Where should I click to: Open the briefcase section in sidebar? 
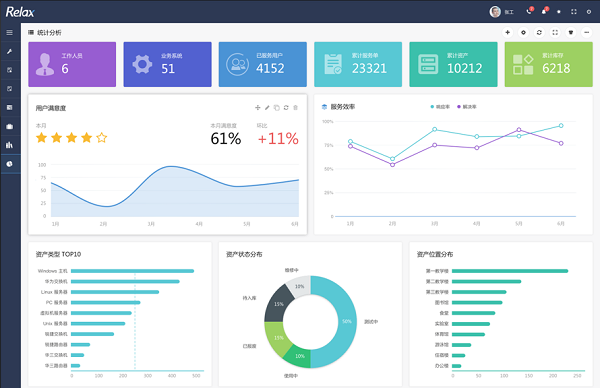[x=10, y=126]
